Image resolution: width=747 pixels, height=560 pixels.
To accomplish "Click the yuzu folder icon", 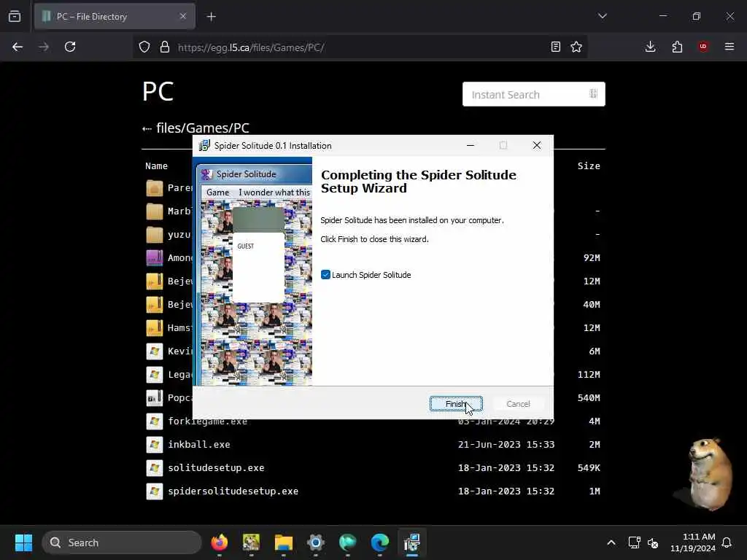I will pos(155,234).
